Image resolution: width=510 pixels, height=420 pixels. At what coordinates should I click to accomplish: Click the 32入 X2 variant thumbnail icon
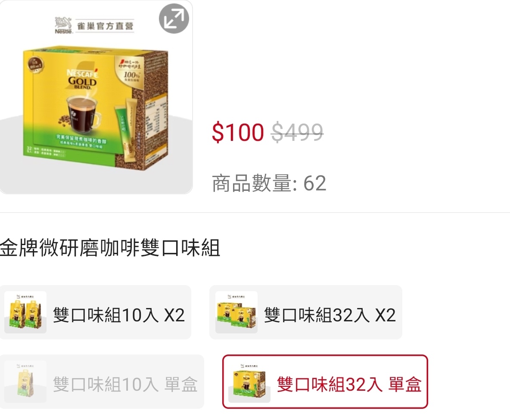point(236,312)
